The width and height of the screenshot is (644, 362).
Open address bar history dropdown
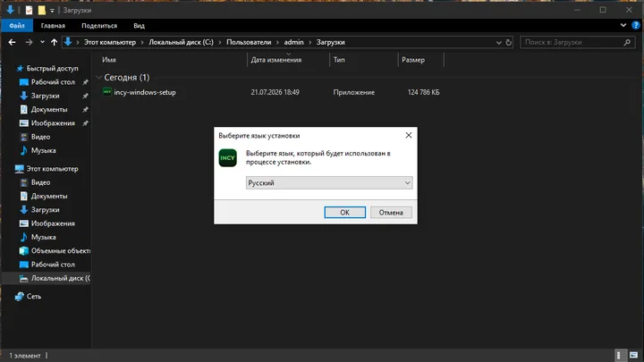[x=498, y=42]
